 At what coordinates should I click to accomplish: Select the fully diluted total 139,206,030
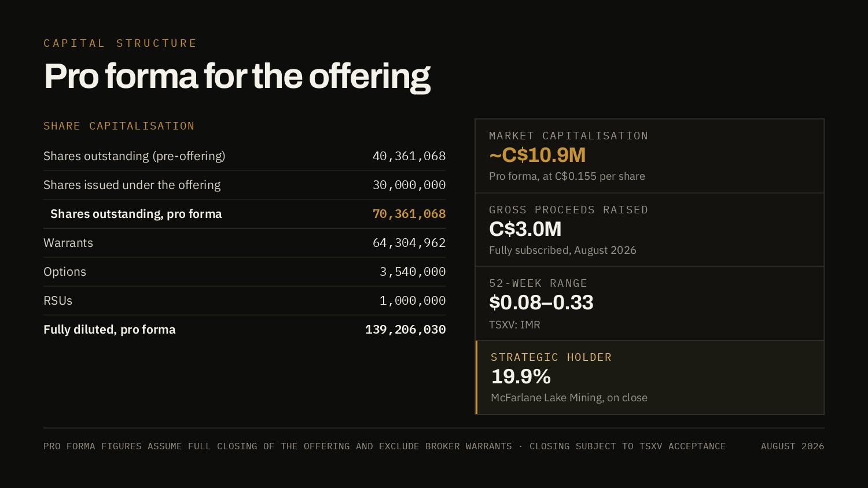406,330
